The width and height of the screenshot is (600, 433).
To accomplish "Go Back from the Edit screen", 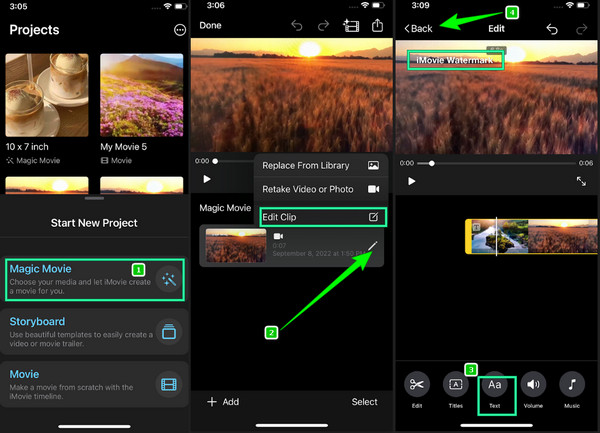I will tap(418, 29).
